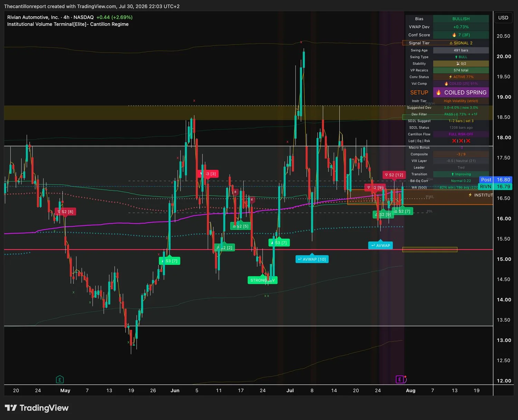Click the +0.44 (+2.69%) price change text

(114, 17)
